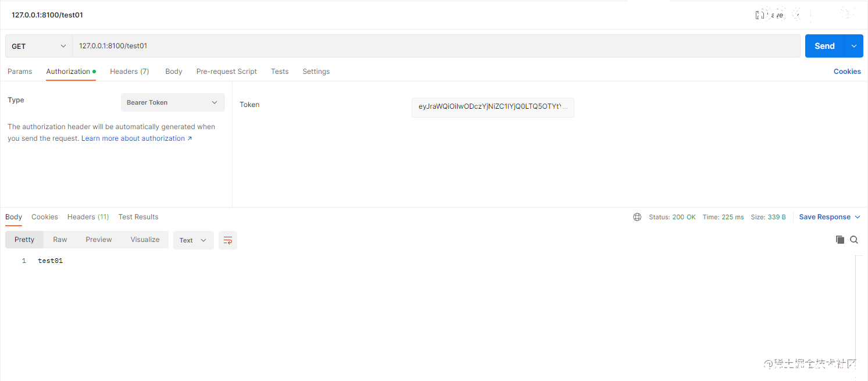Open the Pre-request Script tab
Image resolution: width=868 pixels, height=381 pixels.
click(x=227, y=72)
